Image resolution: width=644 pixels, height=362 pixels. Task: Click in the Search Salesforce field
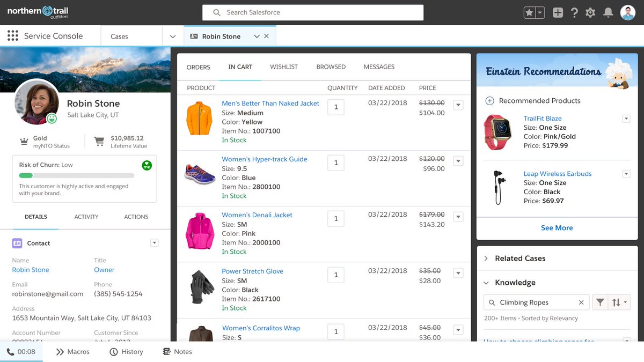(x=313, y=12)
